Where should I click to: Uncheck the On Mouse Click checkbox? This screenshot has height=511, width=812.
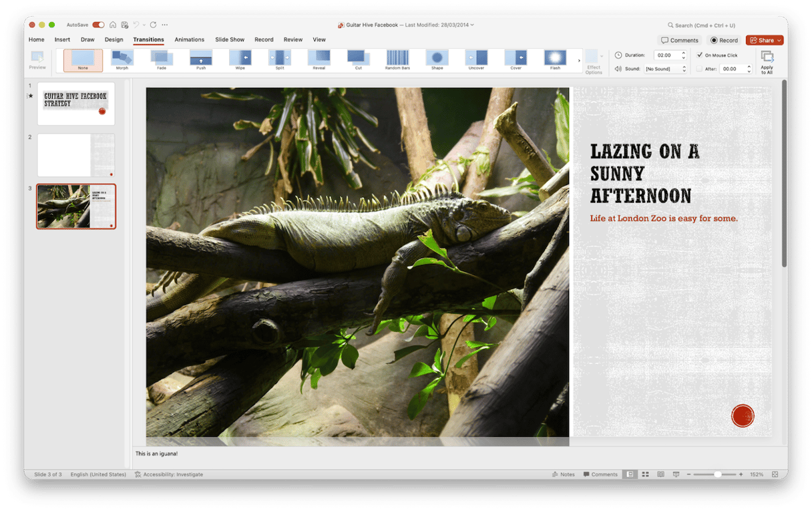pos(700,55)
